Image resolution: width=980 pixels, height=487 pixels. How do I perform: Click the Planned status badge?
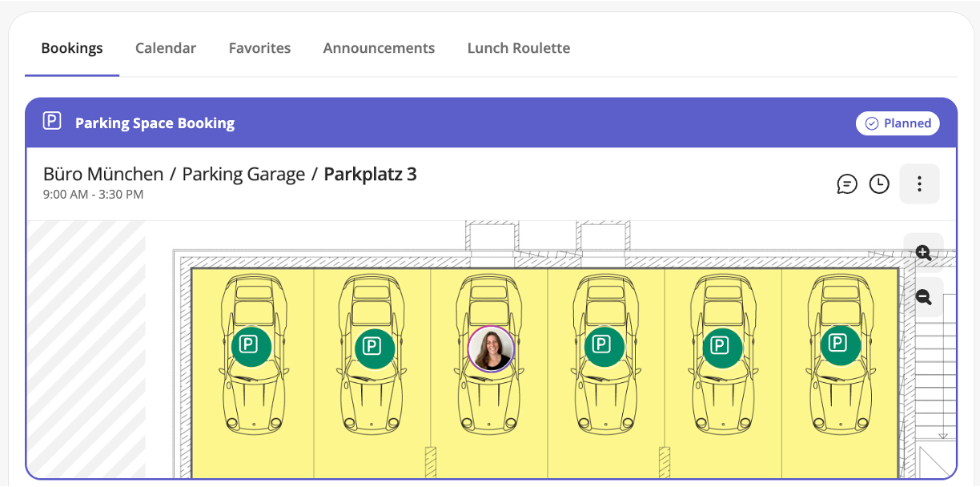tap(898, 123)
